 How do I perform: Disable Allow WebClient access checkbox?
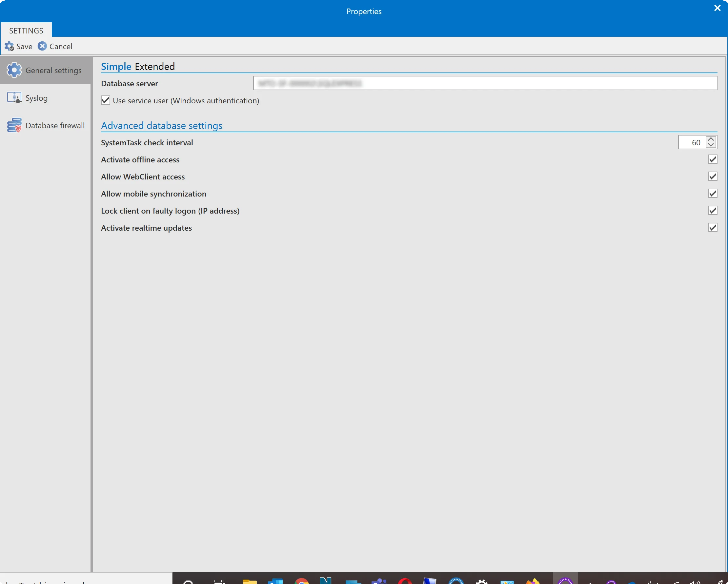pyautogui.click(x=713, y=176)
